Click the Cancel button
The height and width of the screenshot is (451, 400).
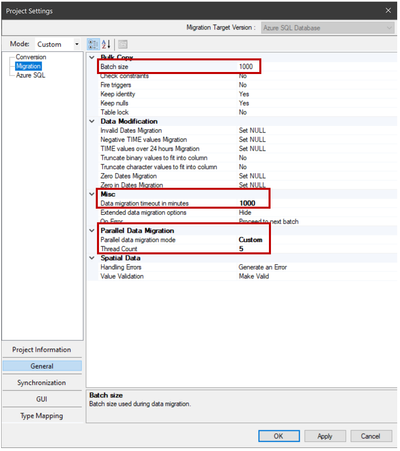click(x=371, y=436)
